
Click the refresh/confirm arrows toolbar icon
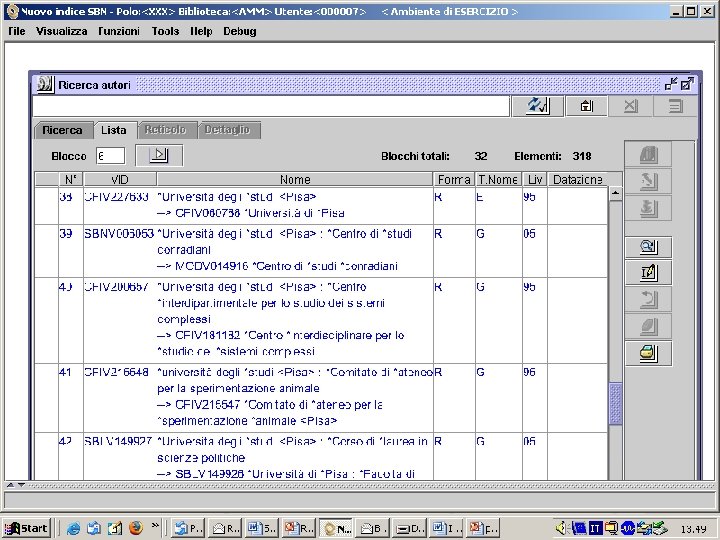tap(538, 106)
